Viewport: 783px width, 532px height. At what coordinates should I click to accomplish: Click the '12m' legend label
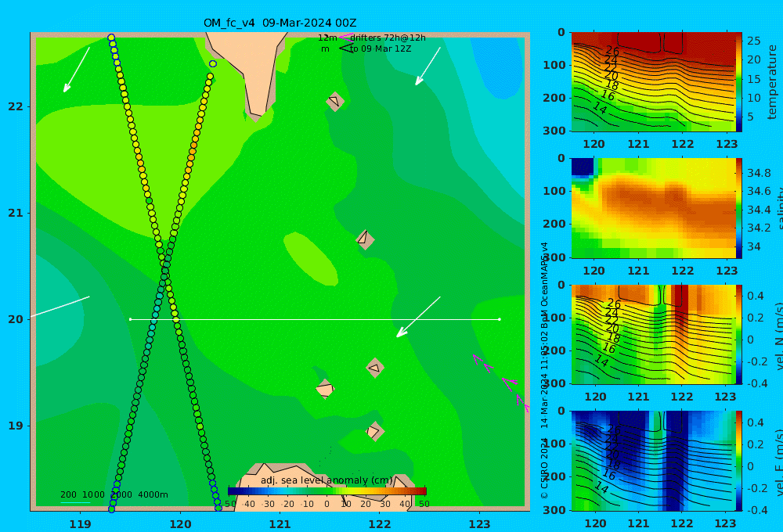[x=327, y=38]
